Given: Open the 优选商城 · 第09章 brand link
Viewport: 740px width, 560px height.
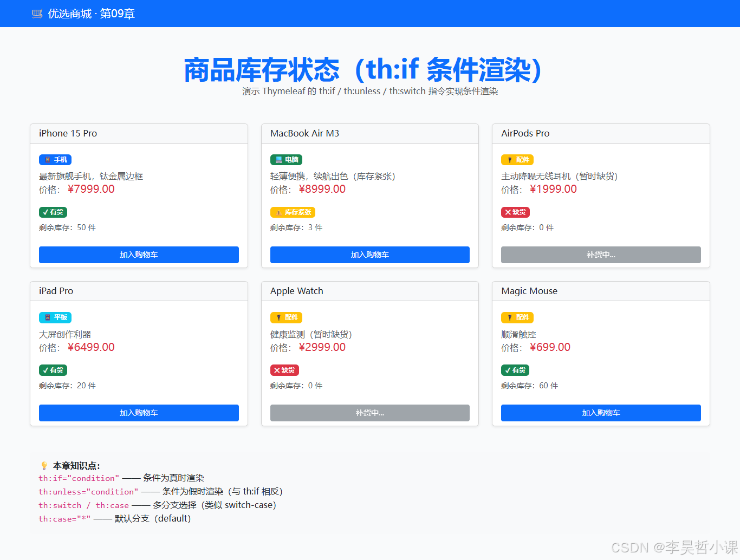Looking at the screenshot, I should [83, 14].
